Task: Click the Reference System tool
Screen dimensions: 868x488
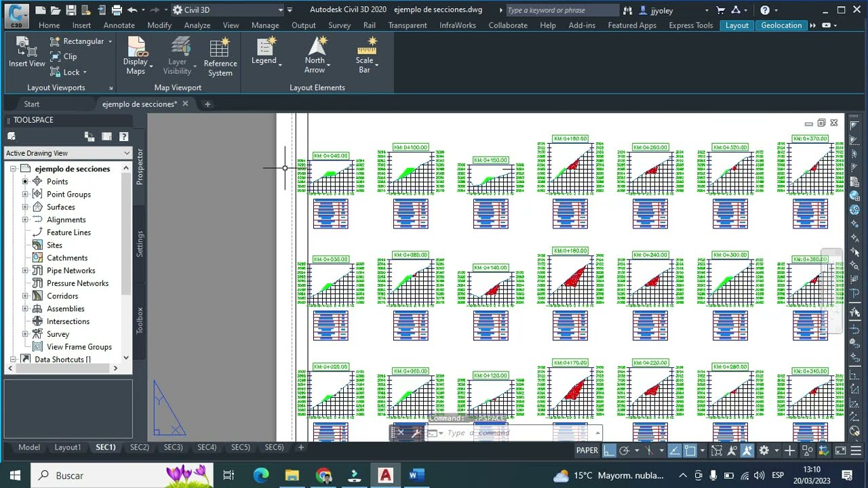Action: tap(220, 57)
